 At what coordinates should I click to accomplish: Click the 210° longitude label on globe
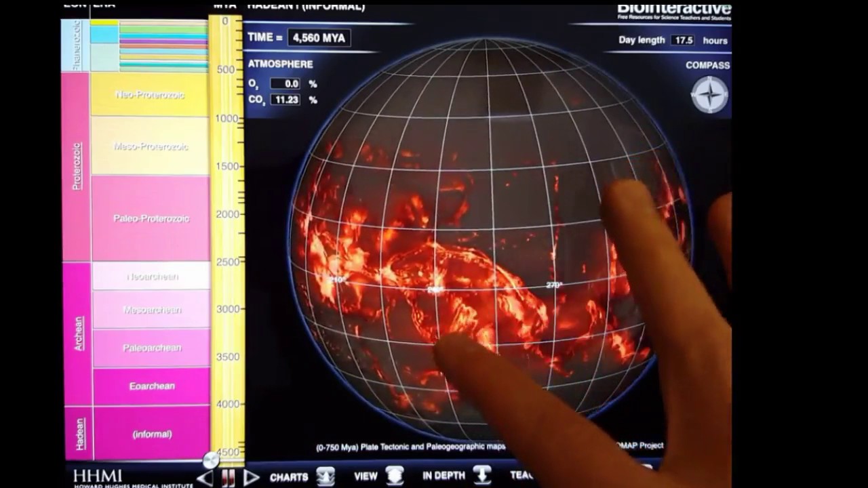[337, 279]
